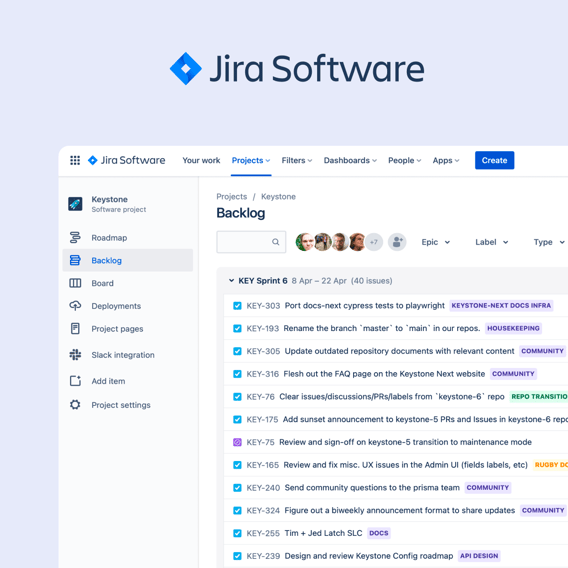The height and width of the screenshot is (568, 568).
Task: Open Project pages in the sidebar
Action: (128, 329)
